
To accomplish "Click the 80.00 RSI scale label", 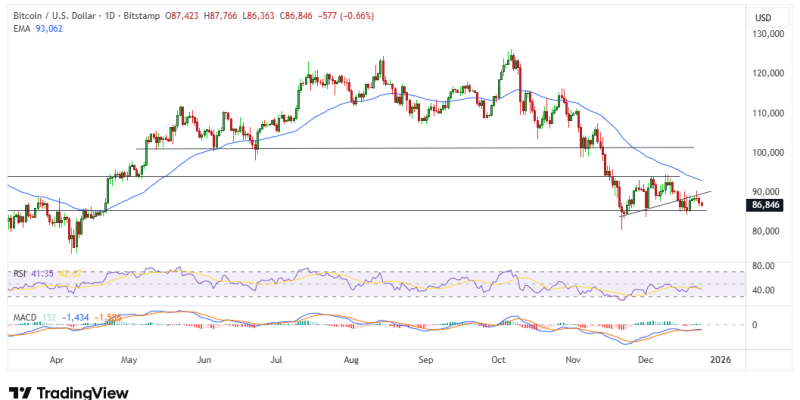I will point(762,266).
